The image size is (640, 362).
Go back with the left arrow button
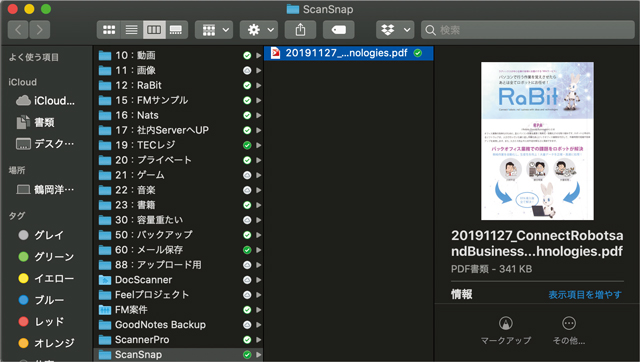18,30
